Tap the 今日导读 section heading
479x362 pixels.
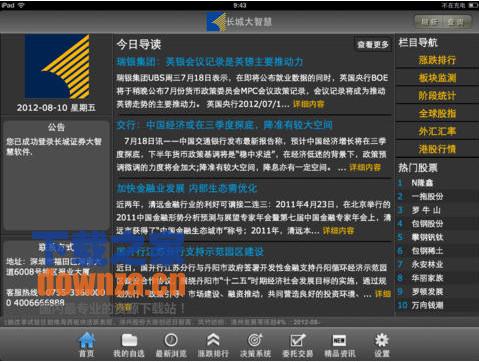click(x=139, y=44)
